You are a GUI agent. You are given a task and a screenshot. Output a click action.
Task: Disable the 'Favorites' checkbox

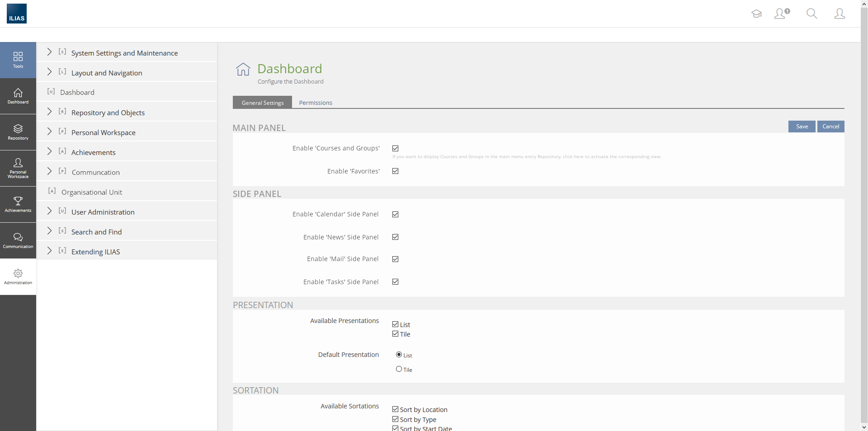pos(396,171)
